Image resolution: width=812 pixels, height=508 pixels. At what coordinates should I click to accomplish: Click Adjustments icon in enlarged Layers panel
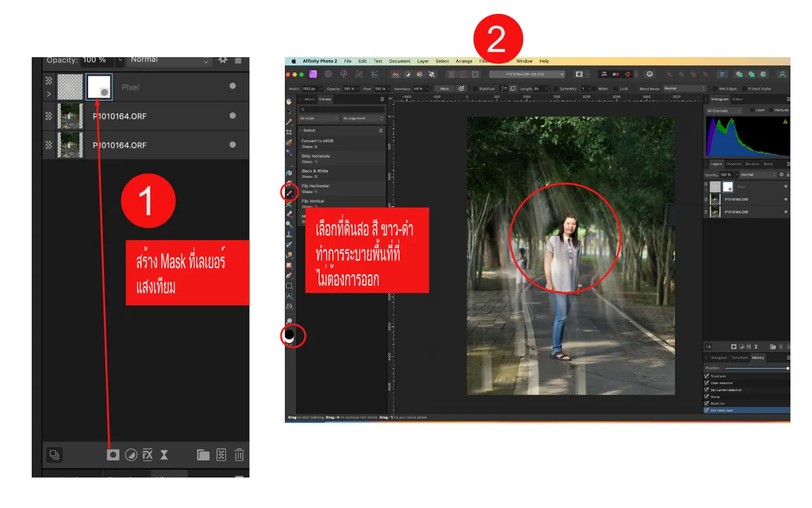click(x=131, y=455)
